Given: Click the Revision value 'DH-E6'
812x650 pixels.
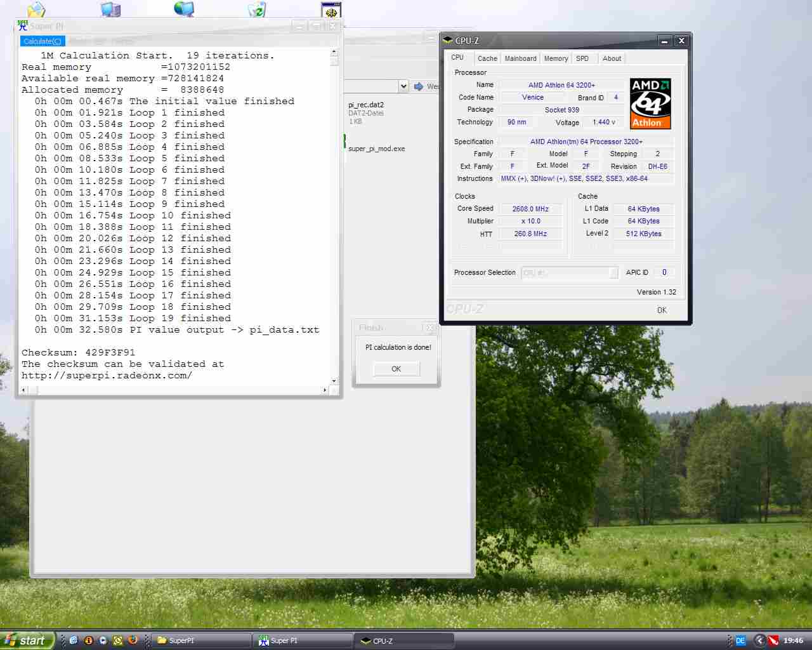Looking at the screenshot, I should coord(657,167).
